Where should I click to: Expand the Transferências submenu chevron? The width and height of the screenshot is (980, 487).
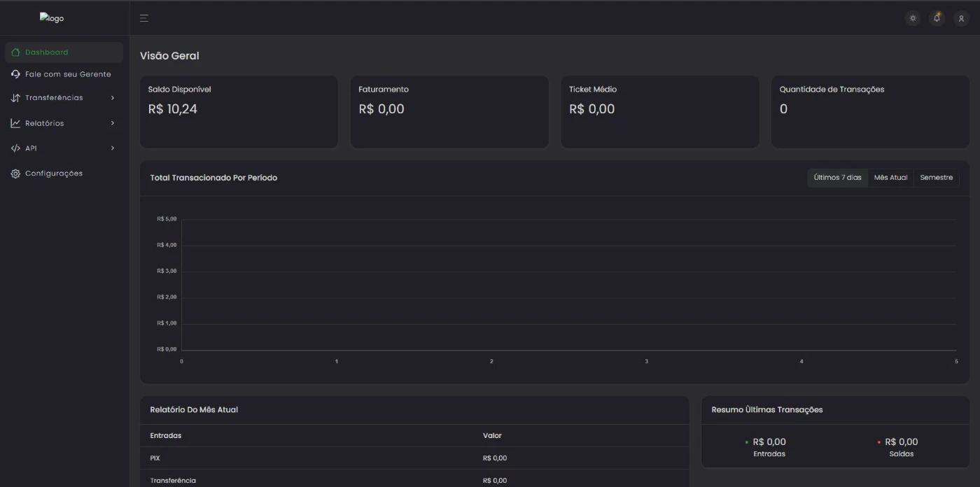[113, 98]
